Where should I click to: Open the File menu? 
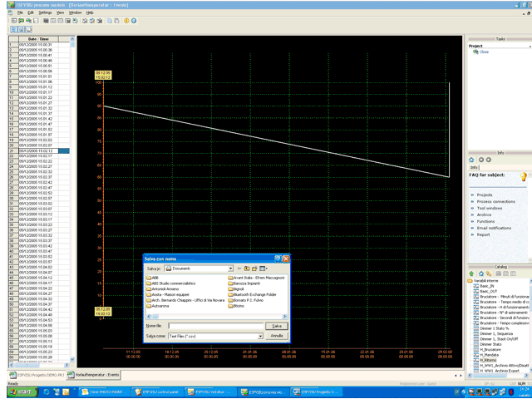point(20,12)
